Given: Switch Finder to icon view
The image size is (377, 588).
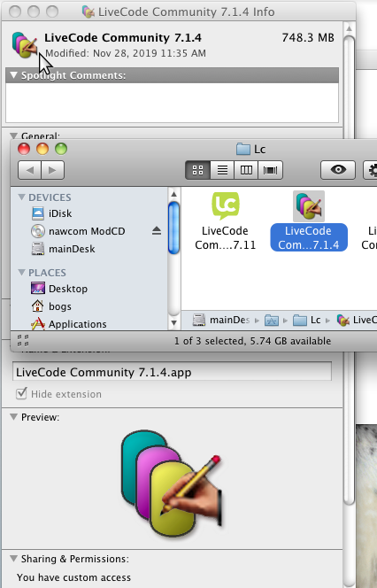Looking at the screenshot, I should [x=198, y=170].
